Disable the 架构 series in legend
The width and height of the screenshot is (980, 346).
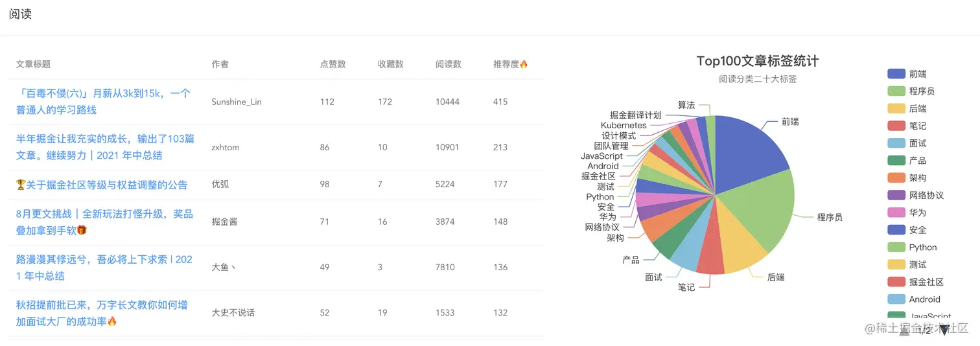click(x=907, y=178)
